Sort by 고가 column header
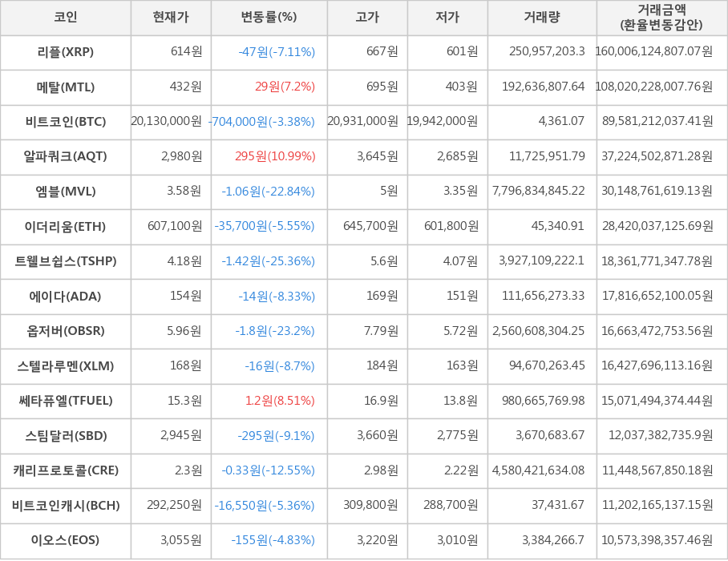Viewport: 728px width, 561px height. pos(366,18)
